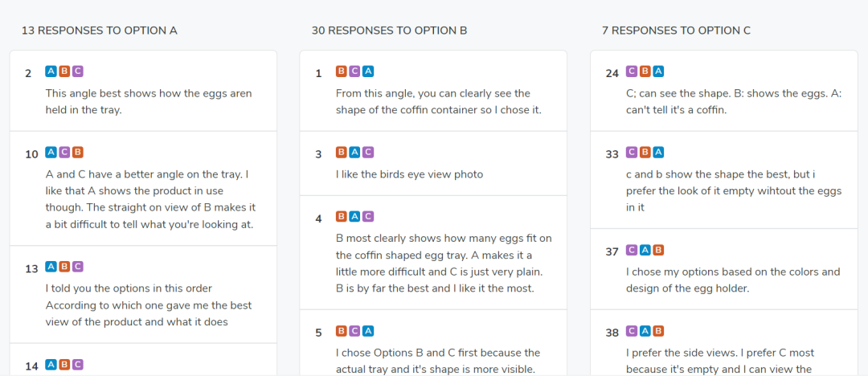Select the '7 Responses to Option C' heading

pyautogui.click(x=677, y=31)
